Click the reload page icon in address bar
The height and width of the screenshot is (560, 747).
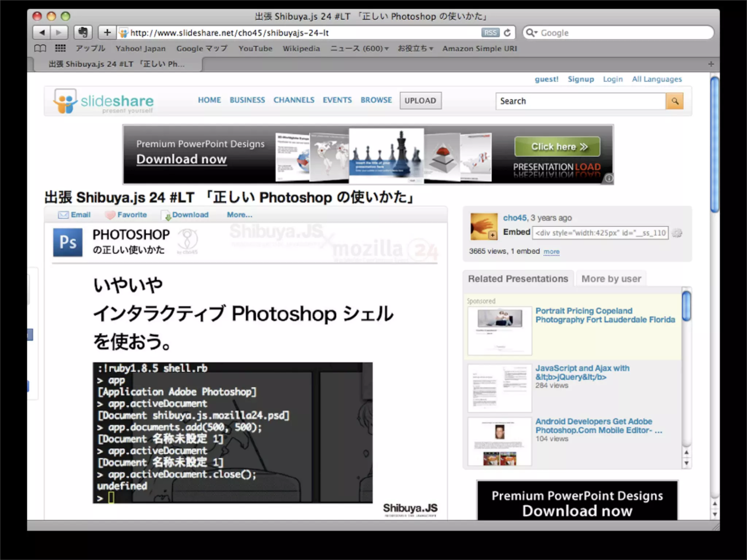[507, 33]
